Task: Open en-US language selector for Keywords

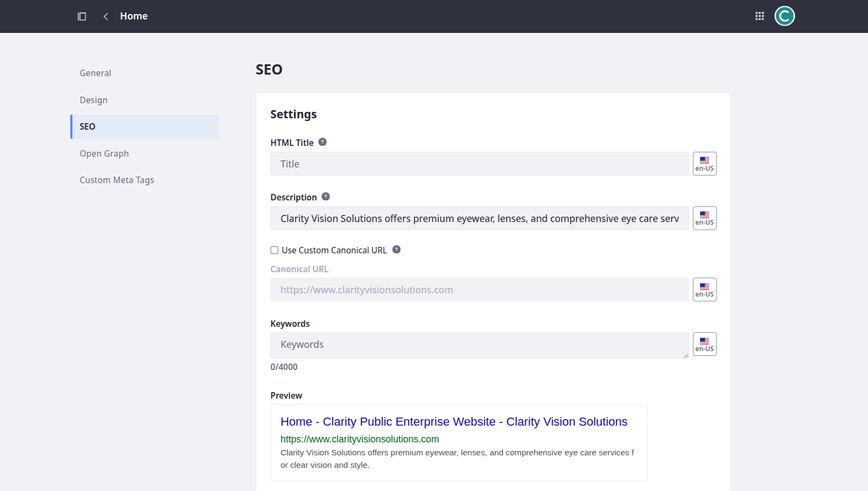Action: point(704,344)
